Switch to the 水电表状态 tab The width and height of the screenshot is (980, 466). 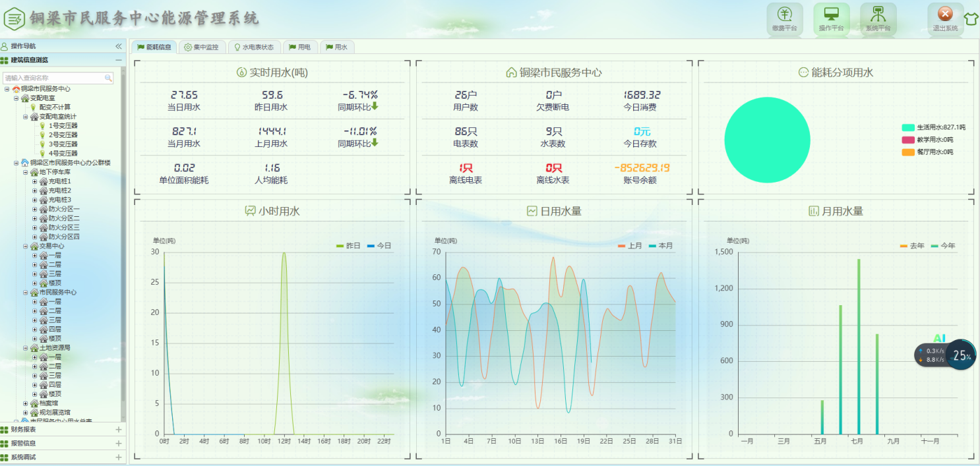coord(254,47)
